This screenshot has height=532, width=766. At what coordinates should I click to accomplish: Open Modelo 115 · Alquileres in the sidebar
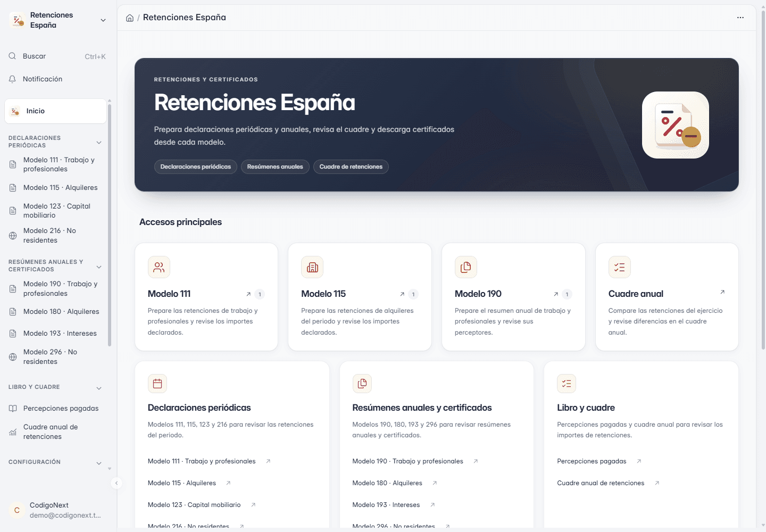click(55, 188)
